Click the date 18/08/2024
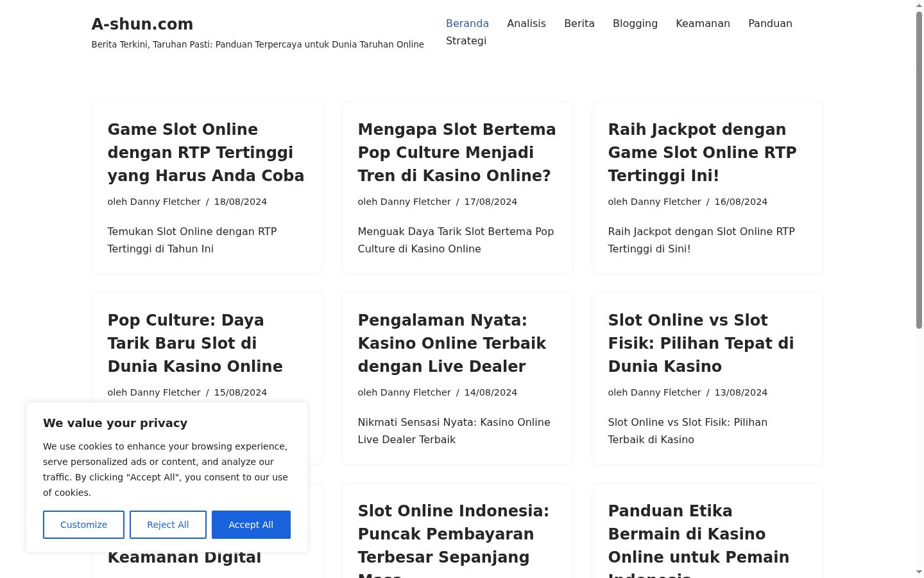This screenshot has width=924, height=578. click(241, 202)
